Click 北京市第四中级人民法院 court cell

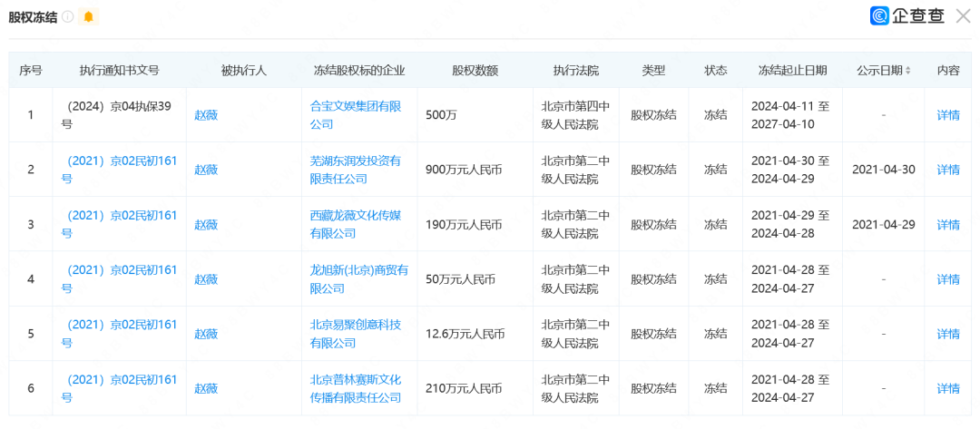(x=575, y=115)
